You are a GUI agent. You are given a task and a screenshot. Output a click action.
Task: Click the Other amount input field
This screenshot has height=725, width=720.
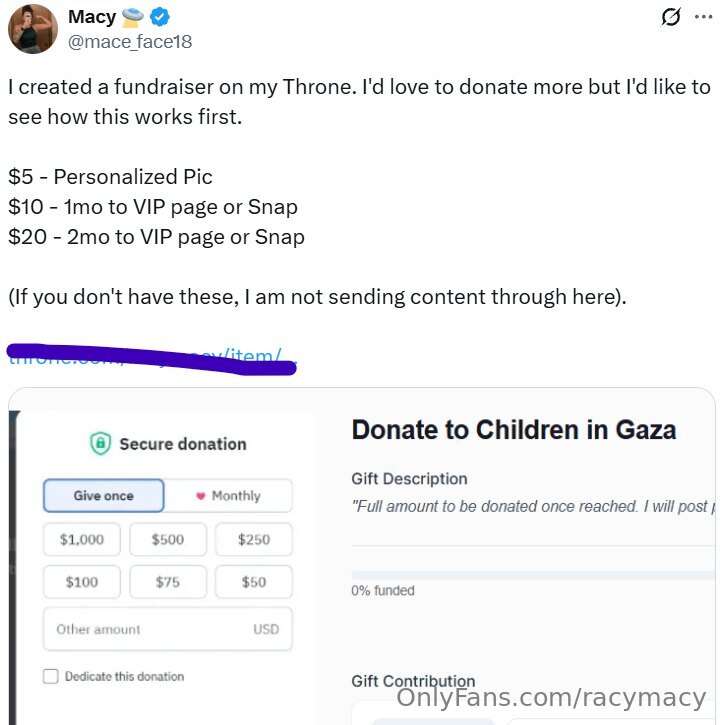(168, 629)
